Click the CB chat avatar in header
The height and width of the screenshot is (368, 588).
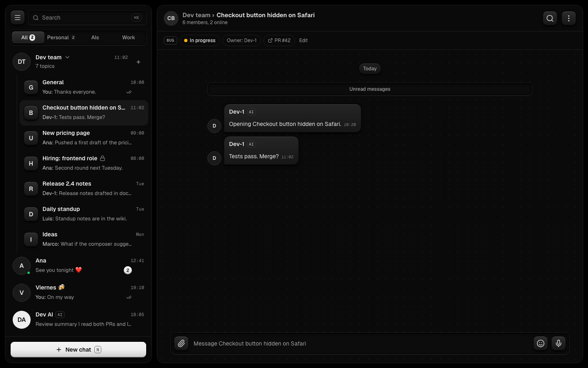click(x=171, y=18)
